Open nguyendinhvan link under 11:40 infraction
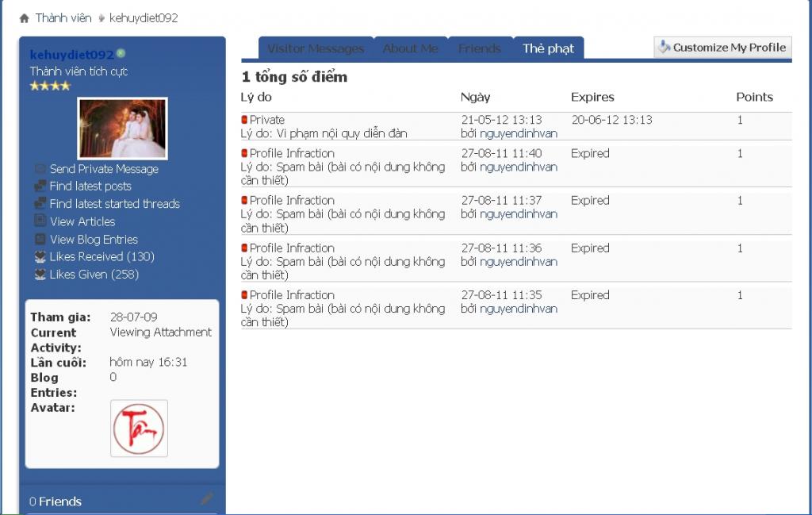 point(519,167)
